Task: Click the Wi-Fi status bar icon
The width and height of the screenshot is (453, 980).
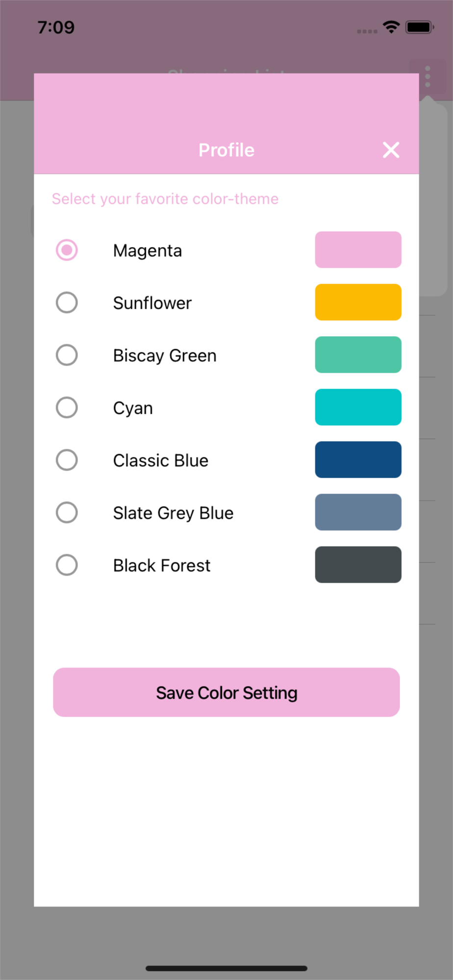Action: 391,27
